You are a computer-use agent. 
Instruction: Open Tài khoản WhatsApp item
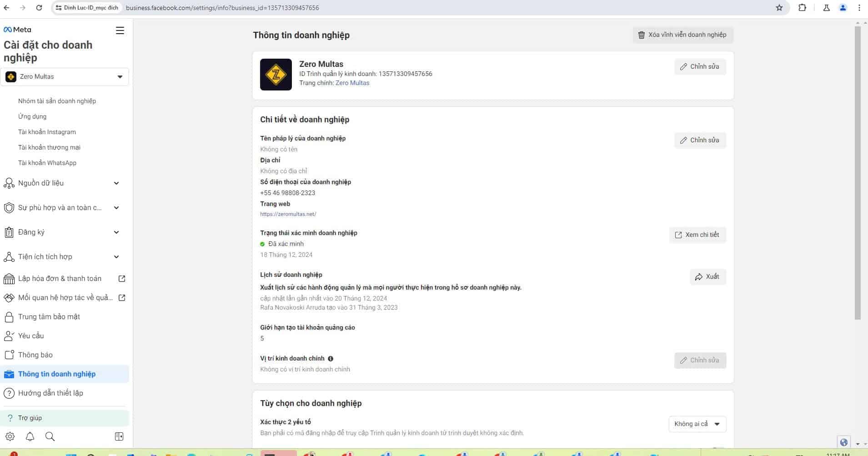(47, 163)
